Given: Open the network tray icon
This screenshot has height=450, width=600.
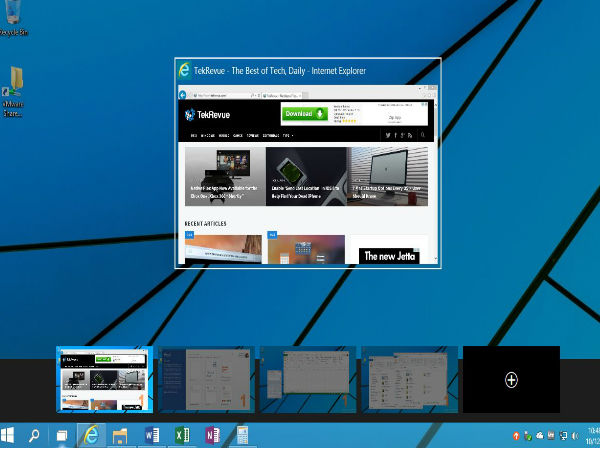Looking at the screenshot, I should tap(563, 435).
